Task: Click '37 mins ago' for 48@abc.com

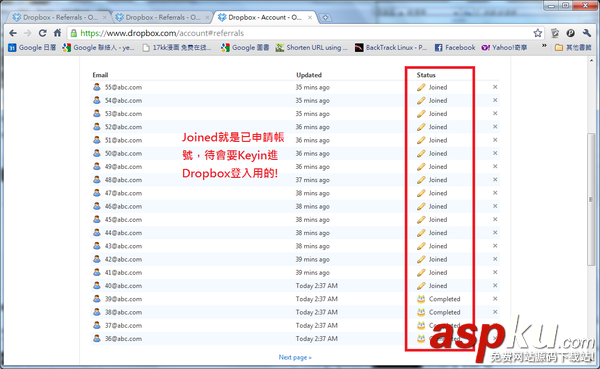Action: (313, 180)
